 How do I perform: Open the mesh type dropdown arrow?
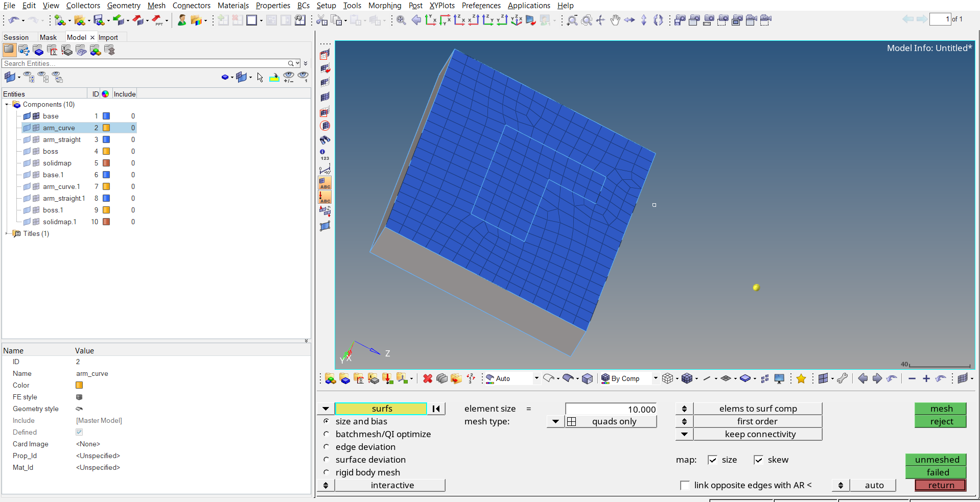[555, 421]
